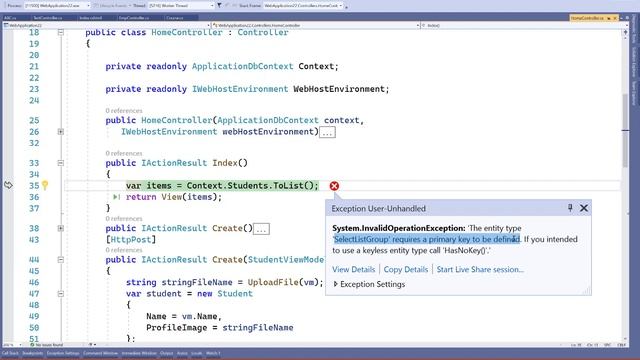Click 'ProfileImage = stringFileName' on line 50
The image size is (640, 360).
coord(220,328)
